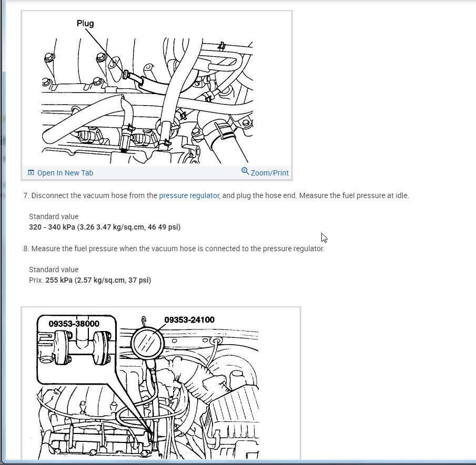
Task: Select the 255 kPa standard value text
Action: [98, 280]
